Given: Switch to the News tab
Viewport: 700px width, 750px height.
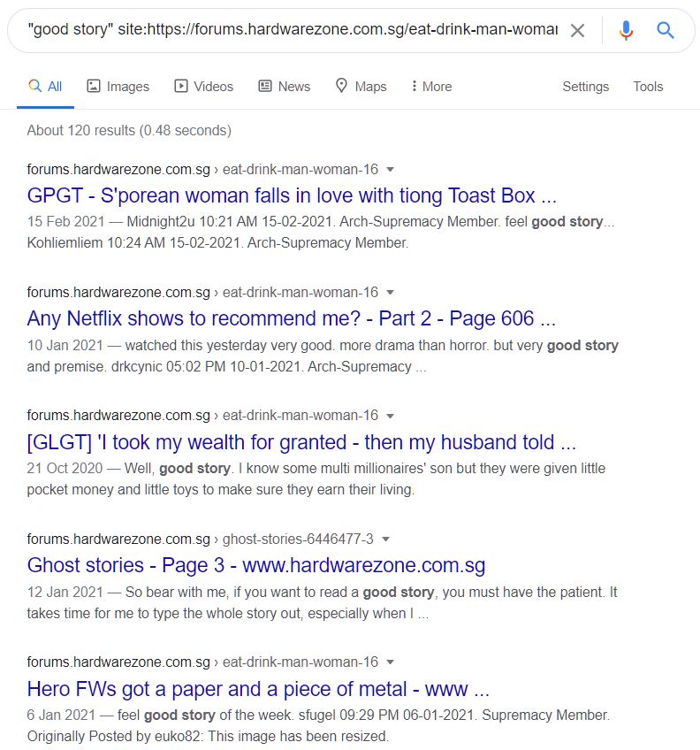Looking at the screenshot, I should pos(285,87).
